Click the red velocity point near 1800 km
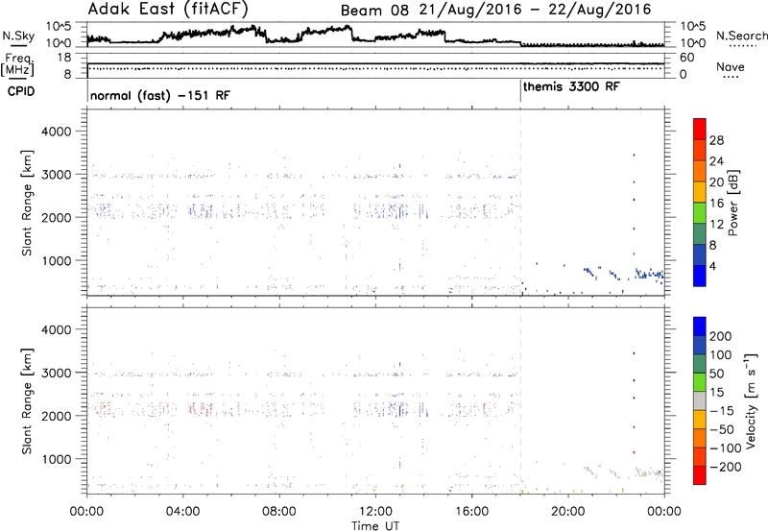This screenshot has width=768, height=532. click(x=634, y=427)
